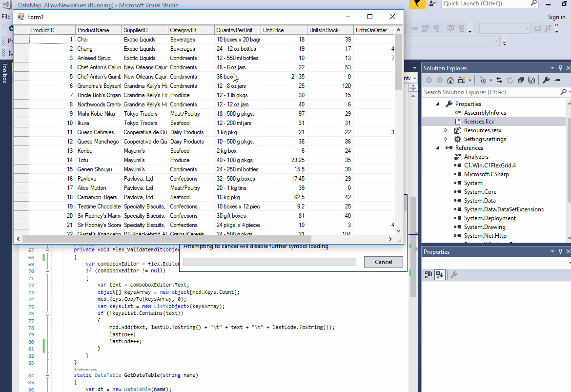Expand the Settings.settings node
The width and height of the screenshot is (571, 392).
pos(446,139)
